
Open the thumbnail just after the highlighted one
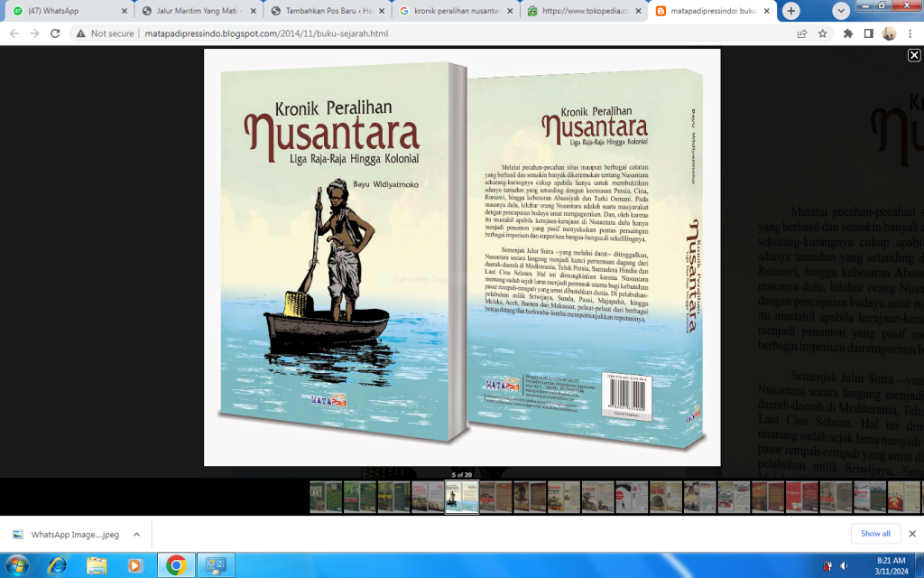pos(495,497)
